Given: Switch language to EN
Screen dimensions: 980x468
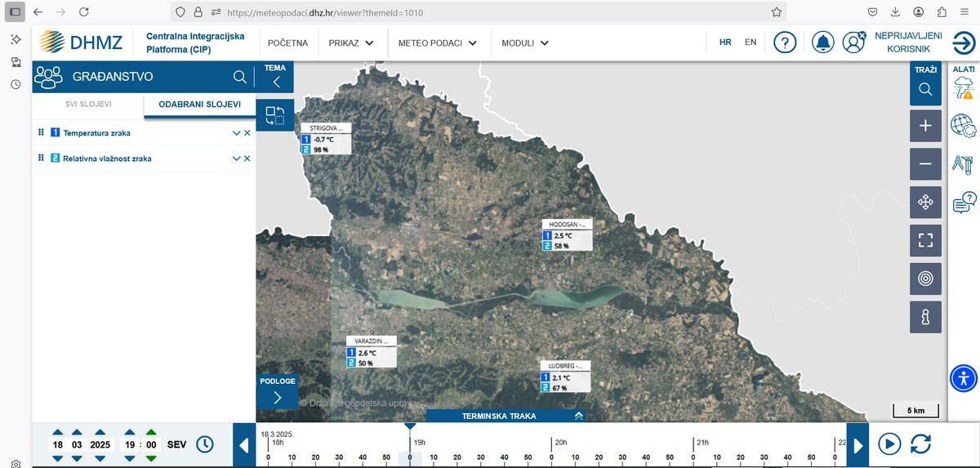Looking at the screenshot, I should click(751, 42).
